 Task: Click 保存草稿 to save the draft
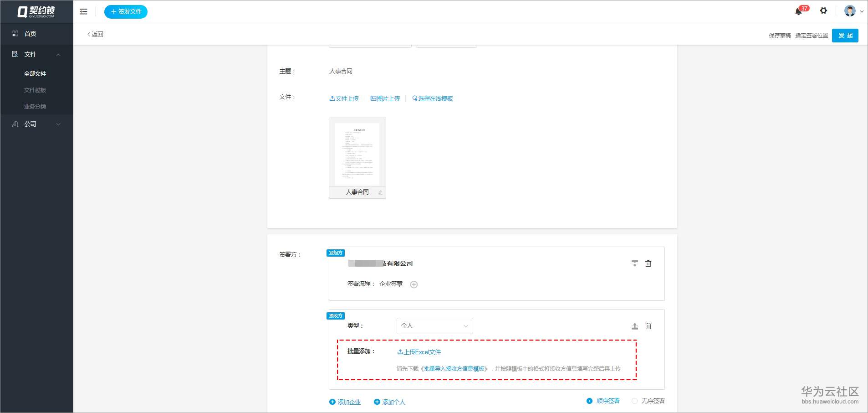coord(780,36)
